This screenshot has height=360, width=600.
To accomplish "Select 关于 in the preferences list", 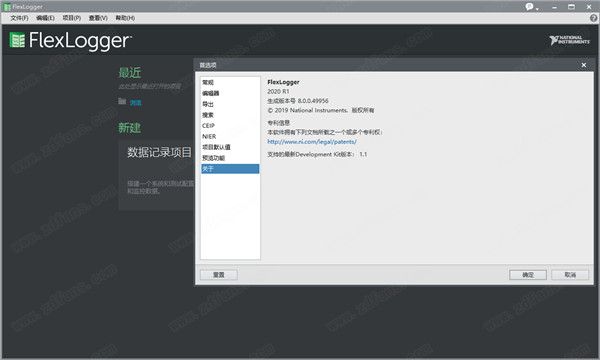I will [230, 169].
